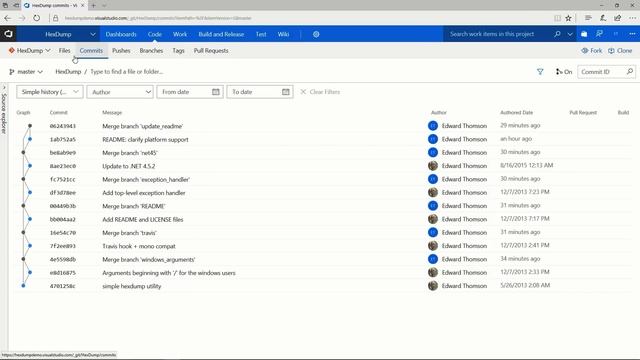This screenshot has height=360, width=640.
Task: Open 'simple hexdump utility' commit
Action: pos(131,286)
